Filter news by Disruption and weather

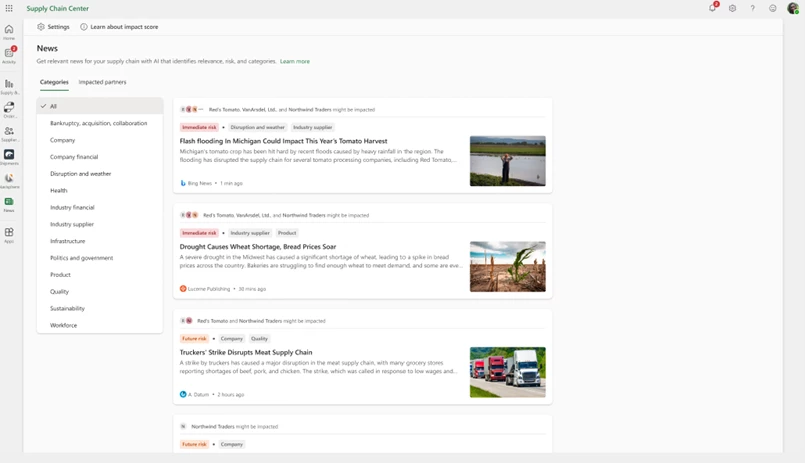[81, 174]
